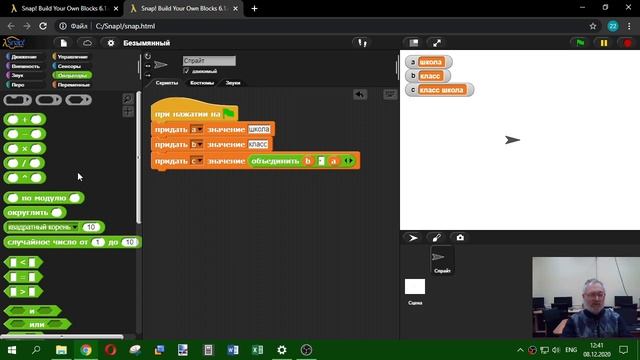Select the Сенсоры block category
640x360 pixels.
click(71, 66)
